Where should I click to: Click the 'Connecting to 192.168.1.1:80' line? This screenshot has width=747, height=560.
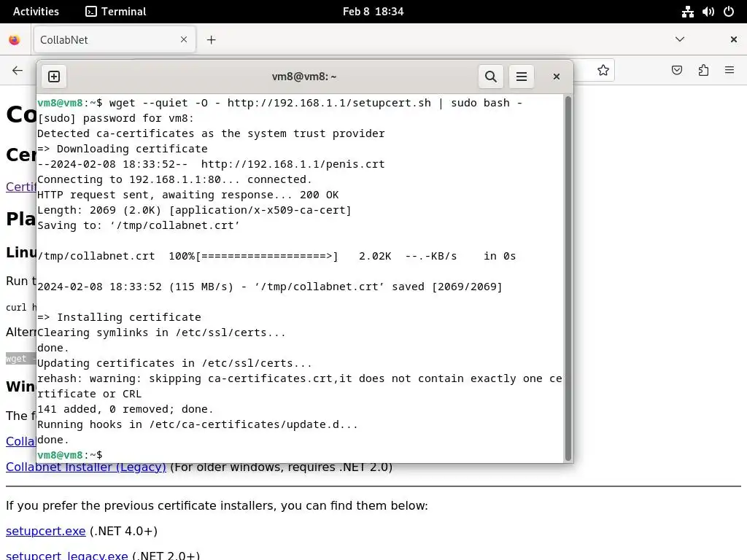(174, 179)
